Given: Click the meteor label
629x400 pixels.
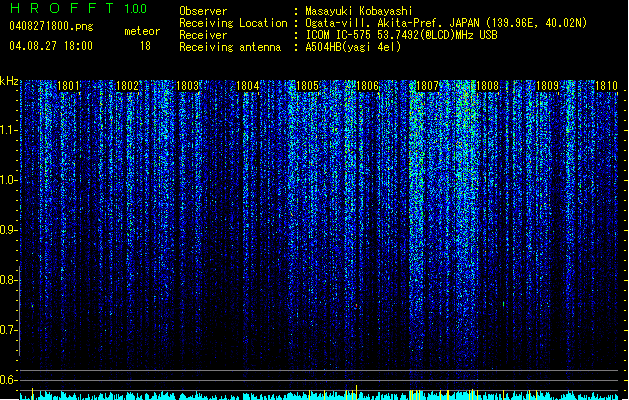Looking at the screenshot, I should (x=142, y=31).
